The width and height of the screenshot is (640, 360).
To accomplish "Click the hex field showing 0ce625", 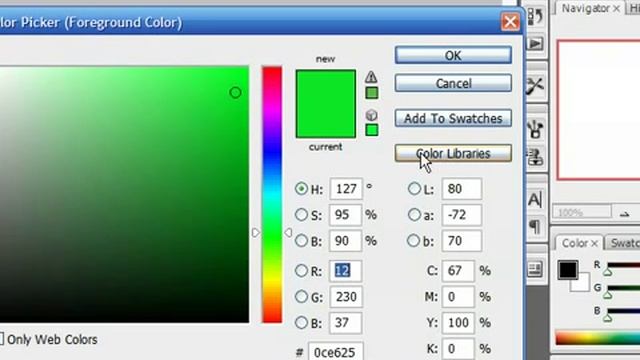I will 336,352.
